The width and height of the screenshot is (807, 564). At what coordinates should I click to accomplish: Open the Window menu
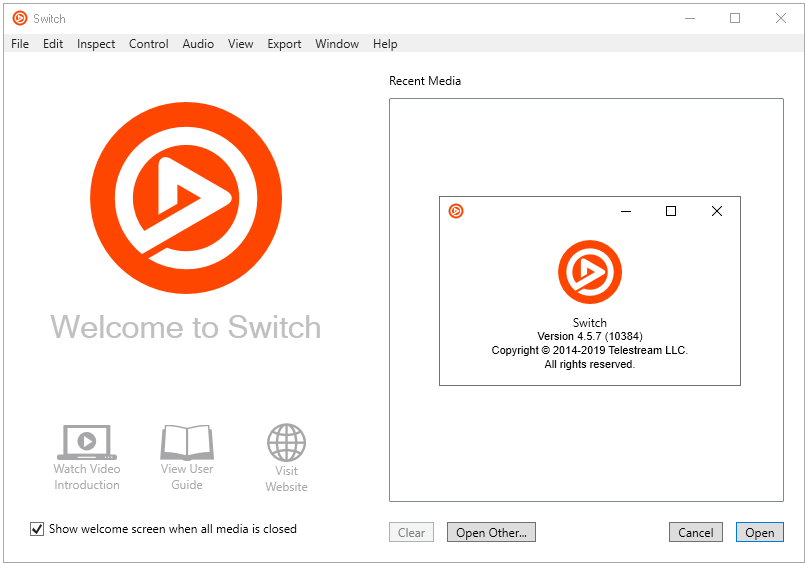337,44
